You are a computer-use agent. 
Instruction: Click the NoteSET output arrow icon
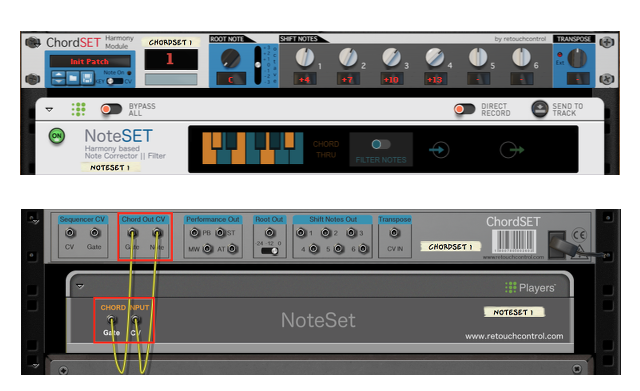(511, 150)
